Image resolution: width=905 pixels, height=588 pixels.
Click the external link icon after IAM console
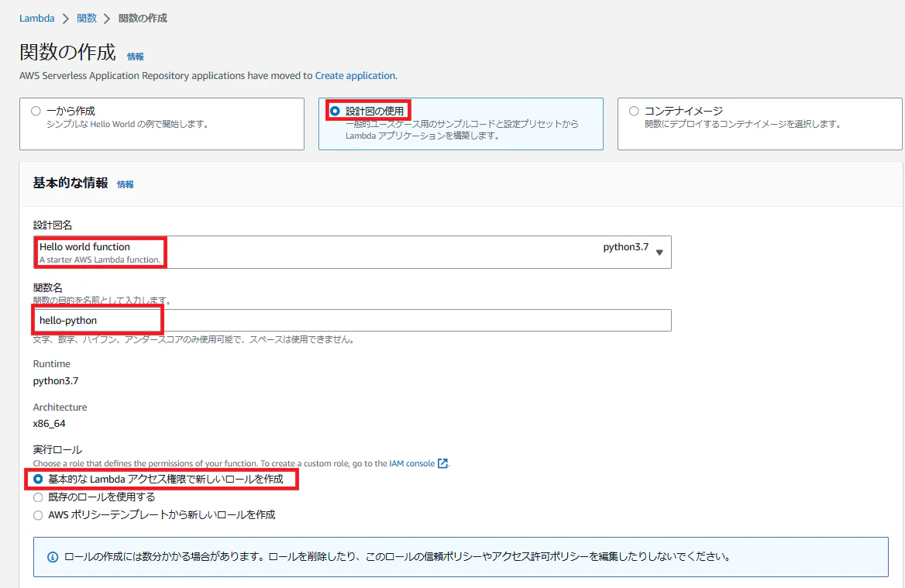(442, 463)
